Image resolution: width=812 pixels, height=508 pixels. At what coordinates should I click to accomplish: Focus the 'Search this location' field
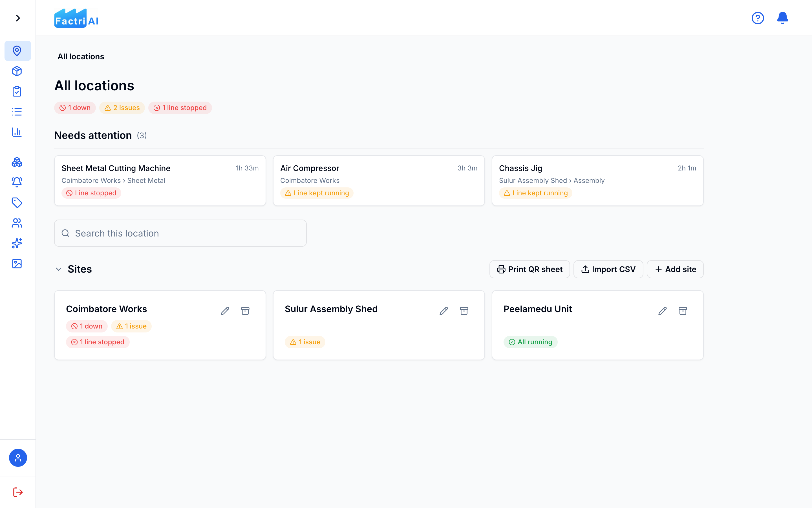180,233
